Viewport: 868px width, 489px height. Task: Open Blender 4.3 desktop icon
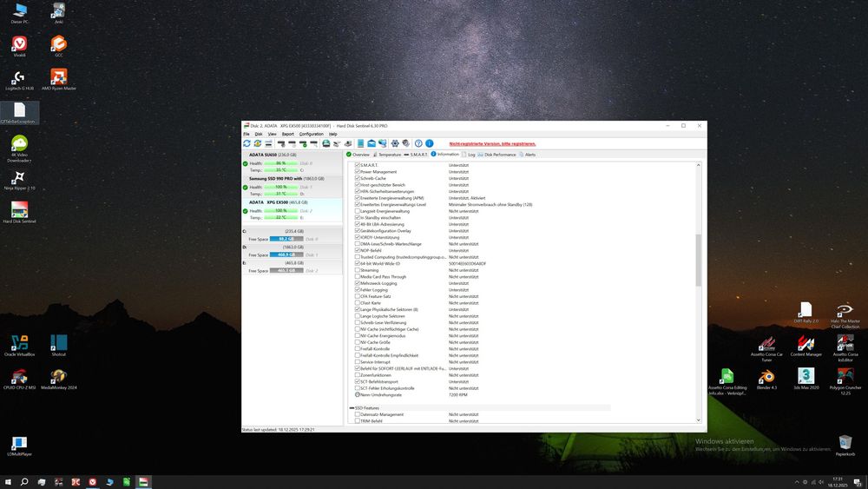point(766,379)
